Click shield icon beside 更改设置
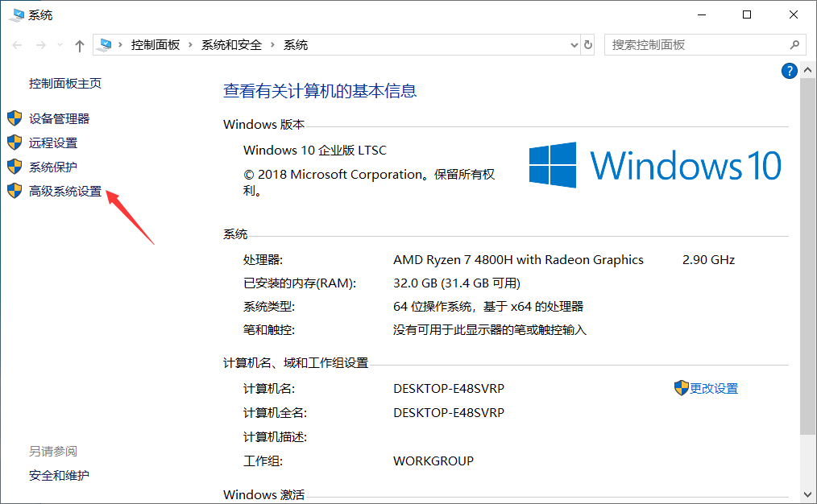This screenshot has height=504, width=817. point(681,388)
